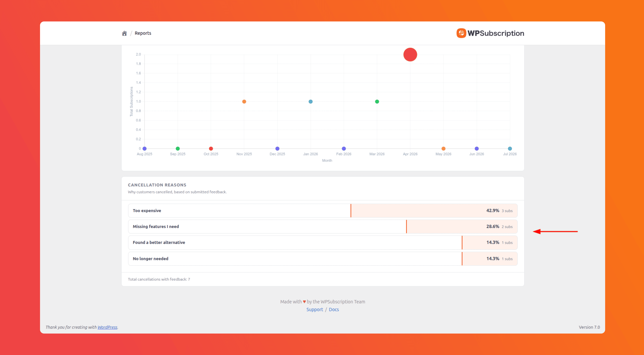Screen dimensions: 644x355
Task: Select the Dec 2025 data point
Action: 277,148
